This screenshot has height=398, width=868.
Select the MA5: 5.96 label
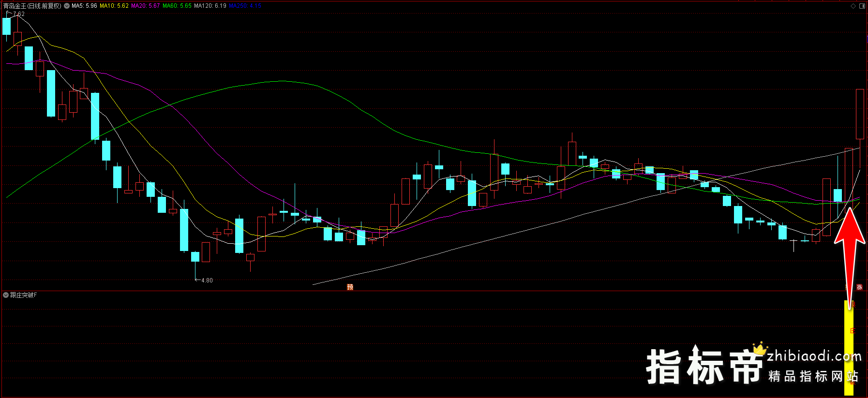pos(84,6)
